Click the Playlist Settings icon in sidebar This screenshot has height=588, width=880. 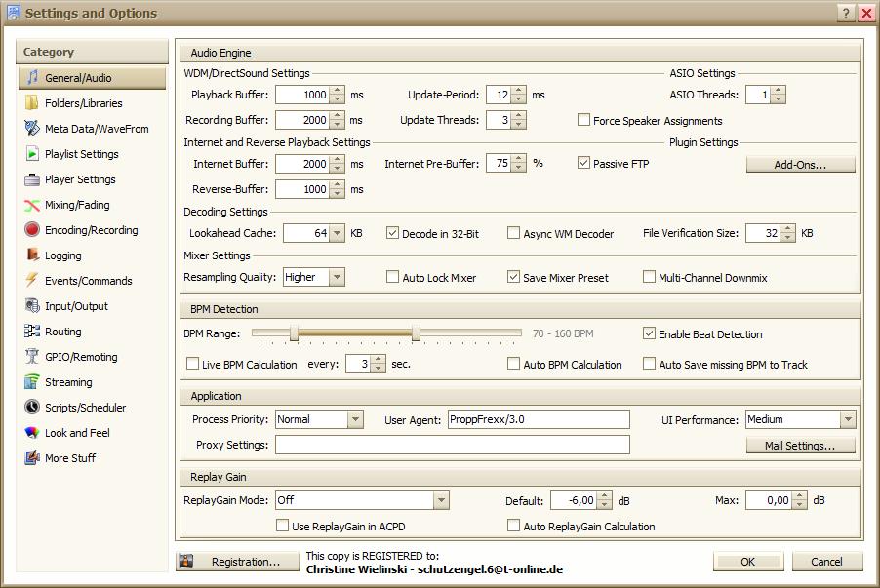point(32,154)
